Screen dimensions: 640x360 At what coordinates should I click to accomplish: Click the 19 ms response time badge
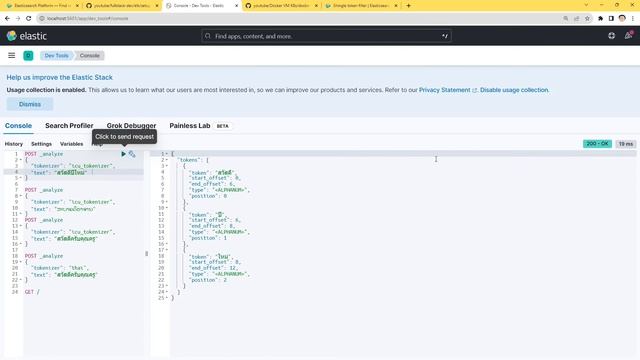(x=626, y=144)
